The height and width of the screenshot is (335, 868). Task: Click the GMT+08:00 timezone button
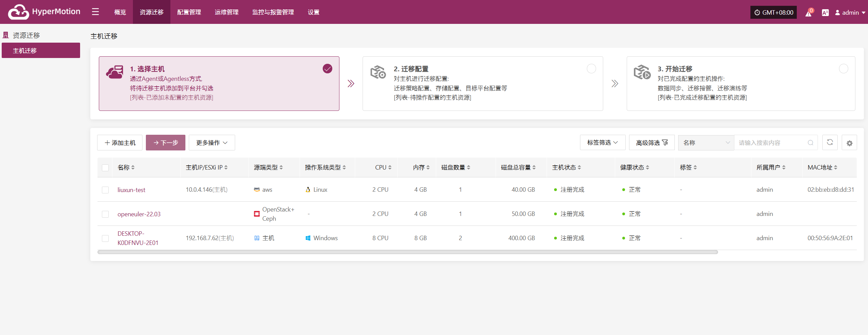tap(774, 13)
